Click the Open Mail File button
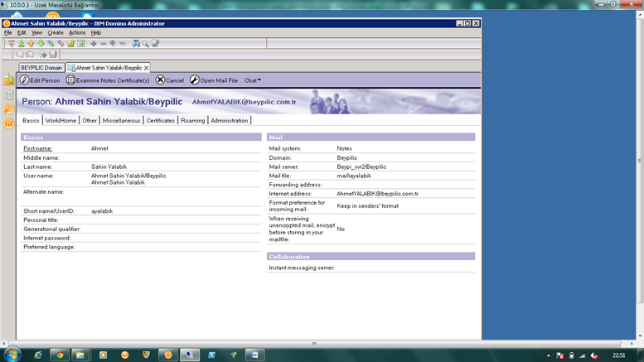644x362 pixels. click(x=214, y=80)
